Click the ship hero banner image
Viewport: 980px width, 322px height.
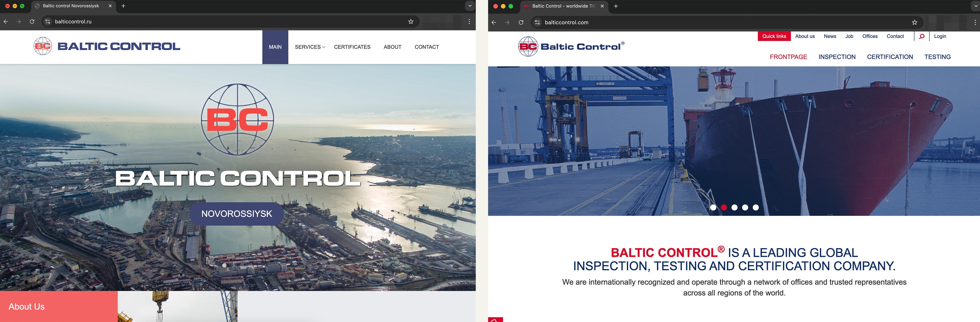[x=734, y=141]
